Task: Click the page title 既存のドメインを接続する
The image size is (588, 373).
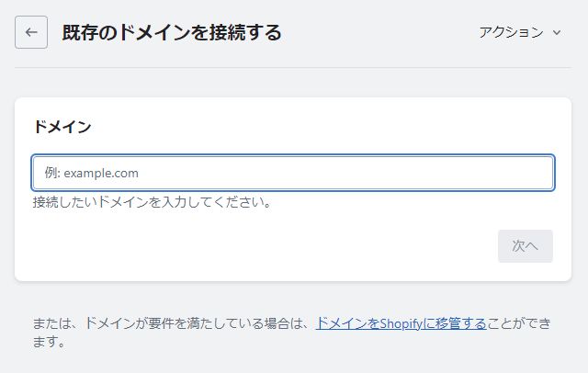Action: tap(172, 32)
